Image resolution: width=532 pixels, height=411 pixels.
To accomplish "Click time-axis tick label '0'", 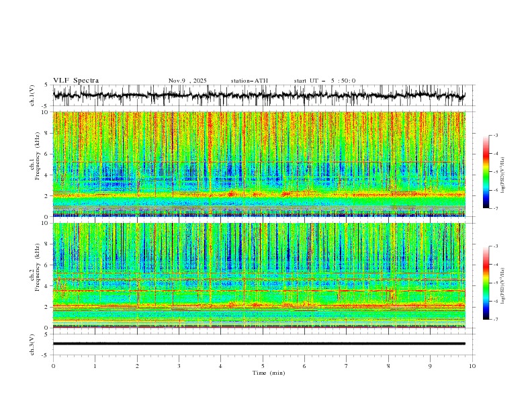I will [x=53, y=366].
